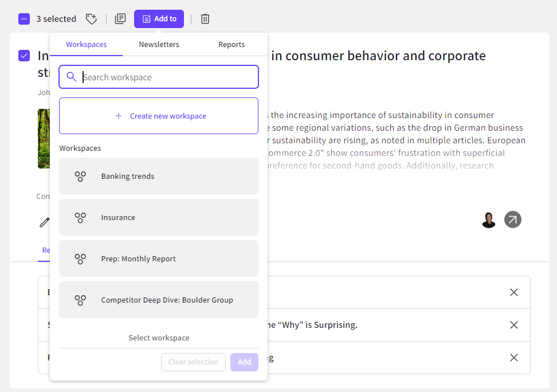557x392 pixels.
Task: Switch to the Newsletters tab
Action: click(159, 45)
